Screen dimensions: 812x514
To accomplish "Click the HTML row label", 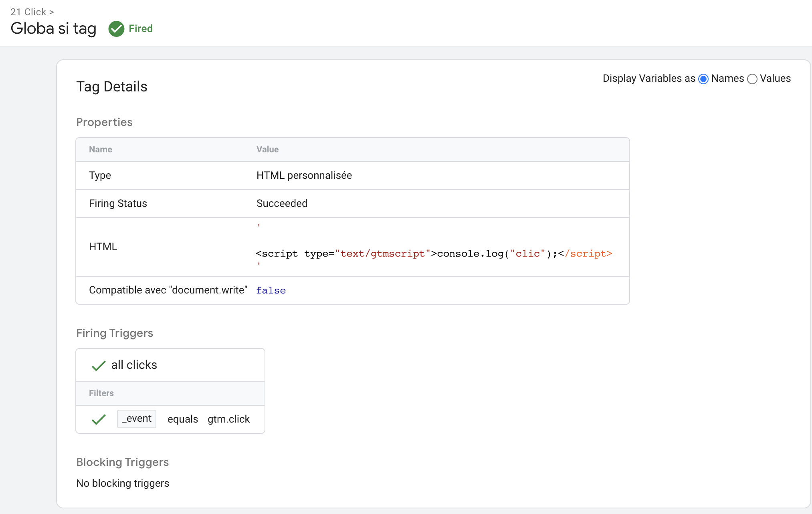I will (103, 247).
